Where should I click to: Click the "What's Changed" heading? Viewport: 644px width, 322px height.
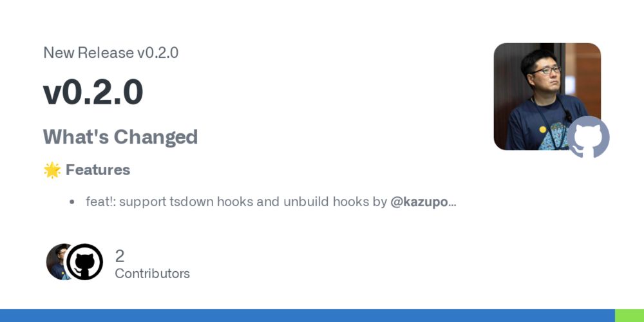click(x=120, y=137)
